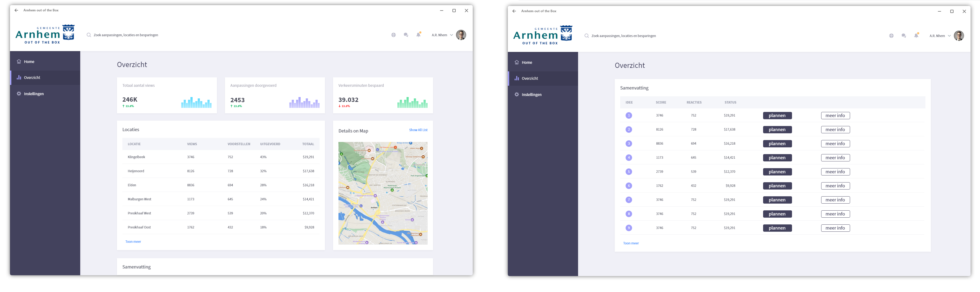
Task: Click Overzicht bar-chart icon in right window sidebar
Action: click(x=516, y=78)
